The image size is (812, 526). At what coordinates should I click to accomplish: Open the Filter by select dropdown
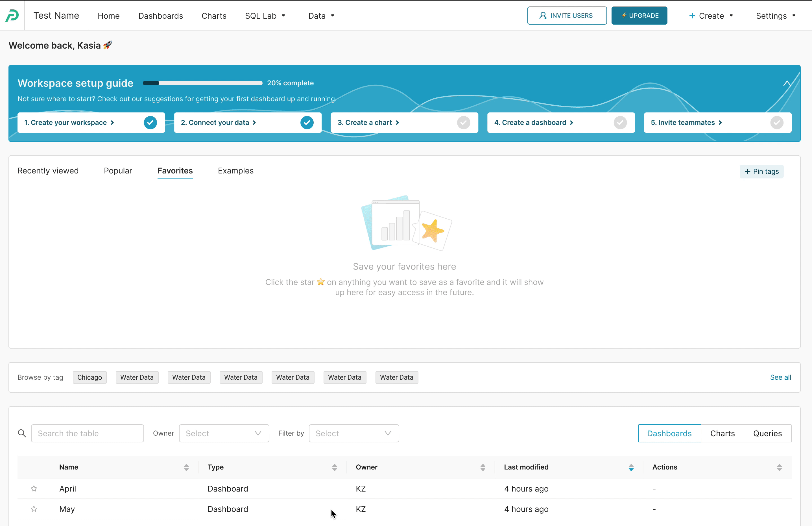click(353, 433)
